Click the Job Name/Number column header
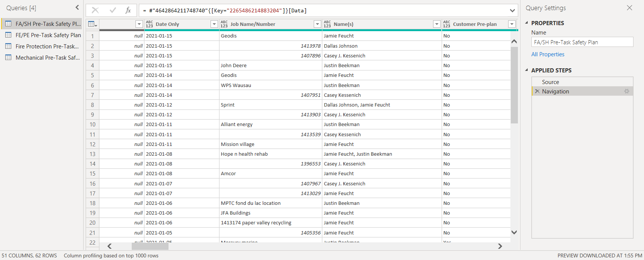The height and width of the screenshot is (260, 644). click(271, 24)
